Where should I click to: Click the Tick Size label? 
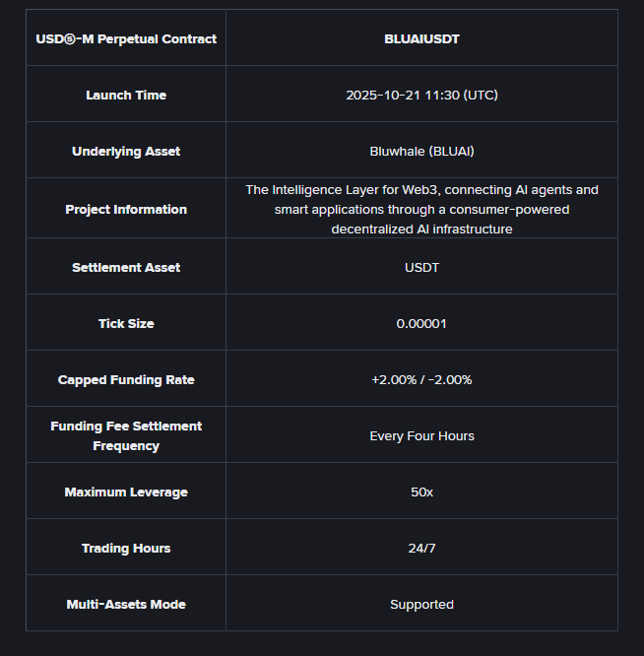(x=126, y=324)
